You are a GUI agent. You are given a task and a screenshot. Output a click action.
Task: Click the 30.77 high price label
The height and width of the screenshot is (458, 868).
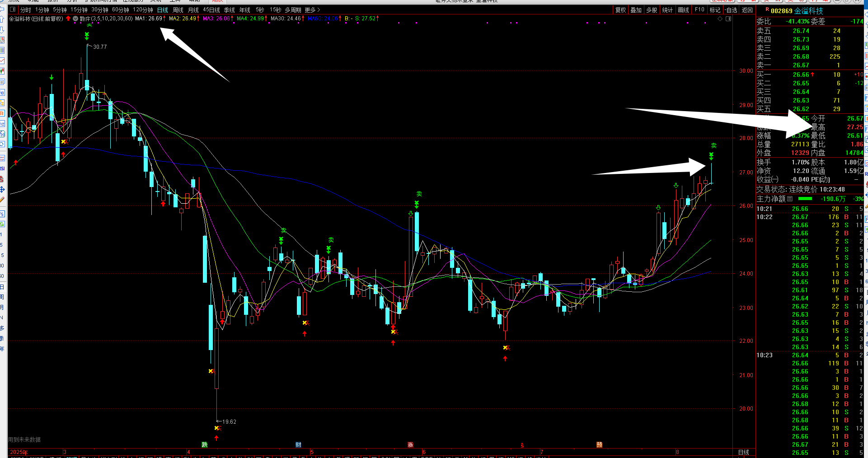pyautogui.click(x=100, y=47)
